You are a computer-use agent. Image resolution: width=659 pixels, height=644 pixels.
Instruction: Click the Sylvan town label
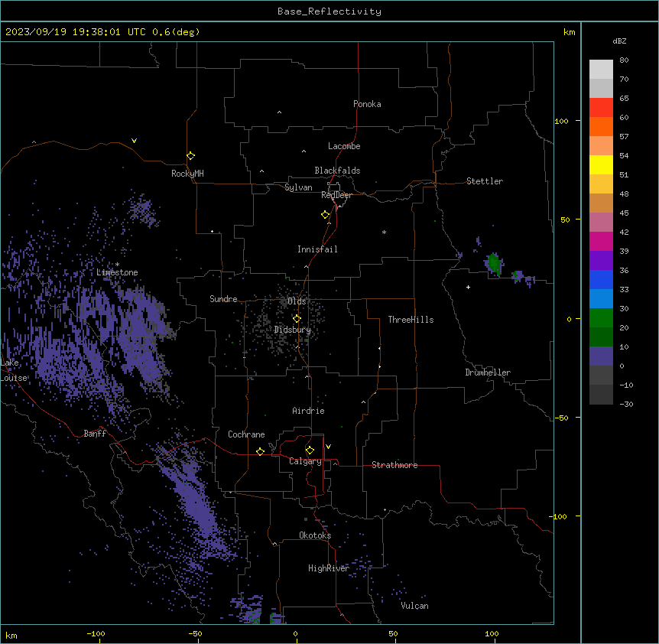click(298, 187)
